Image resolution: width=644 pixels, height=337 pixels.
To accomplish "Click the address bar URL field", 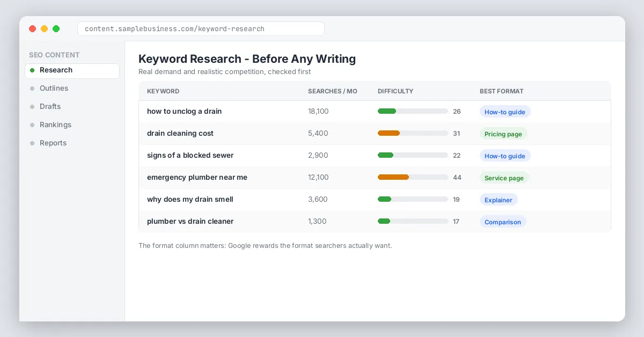I will click(x=201, y=29).
